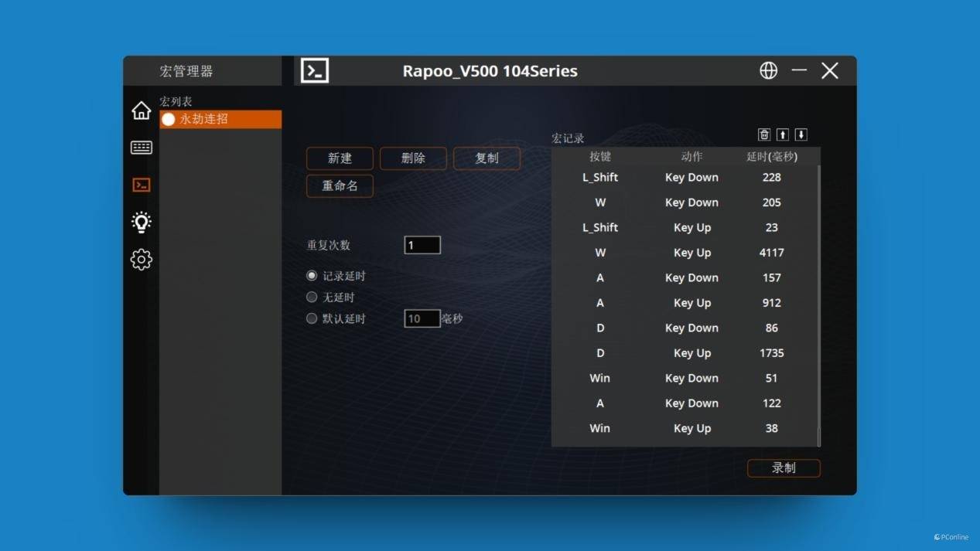The width and height of the screenshot is (980, 551).
Task: Focus the default delay milliseconds field
Action: (422, 318)
